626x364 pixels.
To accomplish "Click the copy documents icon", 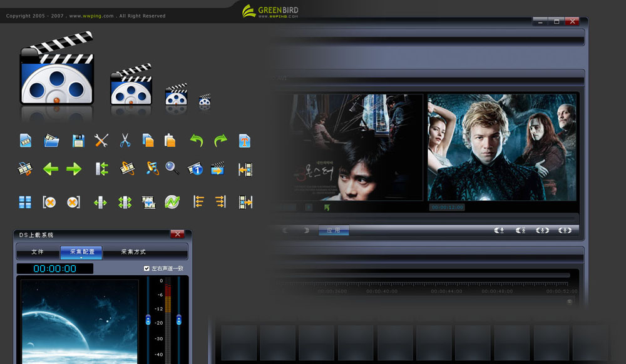I will pos(148,140).
